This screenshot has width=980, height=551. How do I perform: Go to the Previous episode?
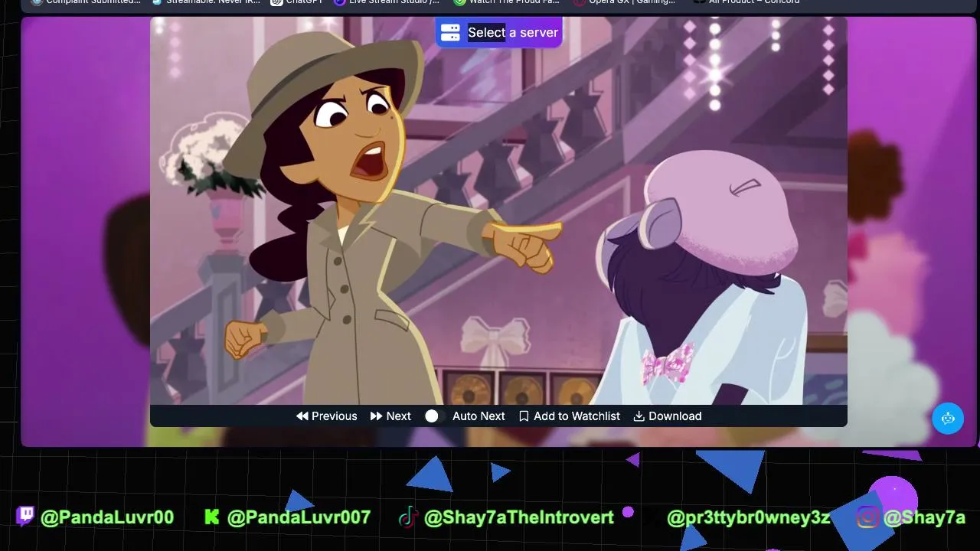tap(327, 416)
